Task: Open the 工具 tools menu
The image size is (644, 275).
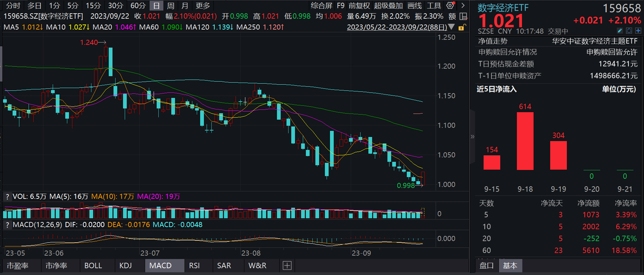Action: (x=434, y=6)
